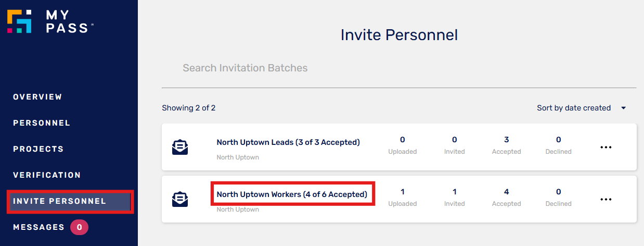Open three-dot menu for North Uptown Leads
The image size is (644, 246).
point(606,147)
